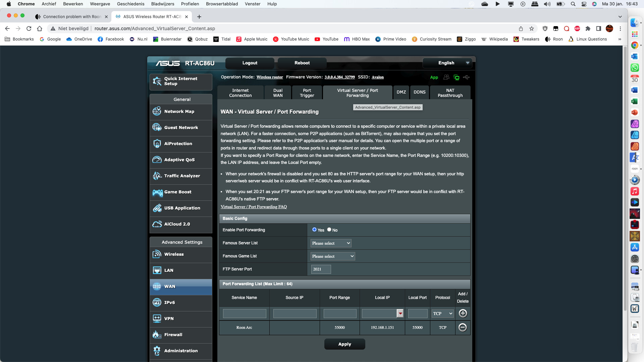This screenshot has width=644, height=362.
Task: Open the Network Map sidebar icon
Action: tap(157, 111)
